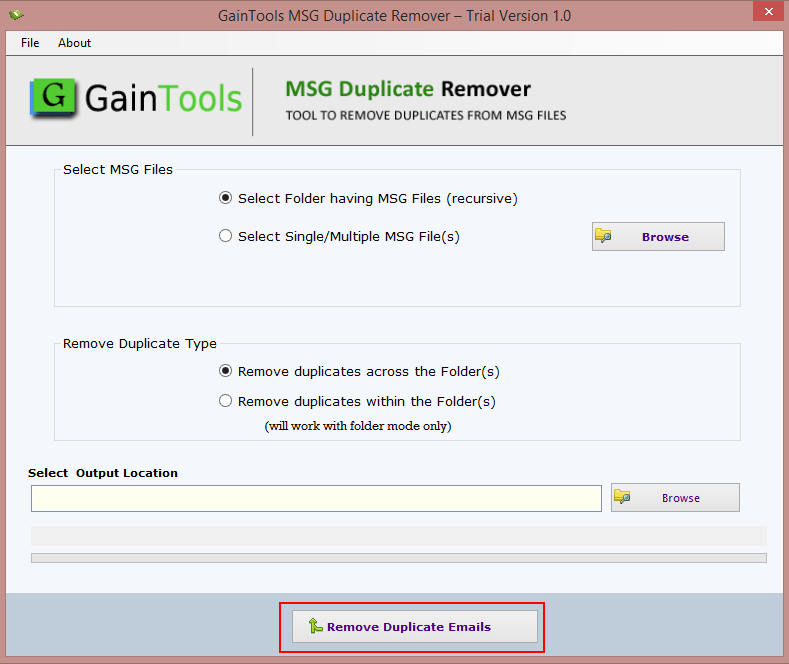Click the 'Select Output Location' label
This screenshot has height=664, width=789.
[x=103, y=473]
